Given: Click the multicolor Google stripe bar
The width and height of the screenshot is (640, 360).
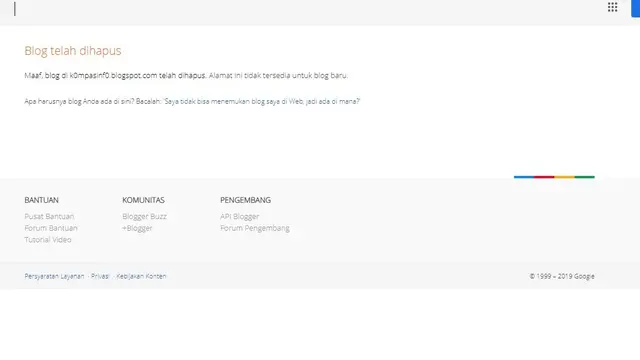Looking at the screenshot, I should [x=554, y=177].
